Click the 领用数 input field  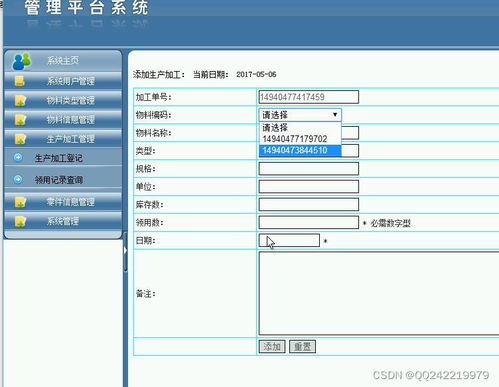309,222
